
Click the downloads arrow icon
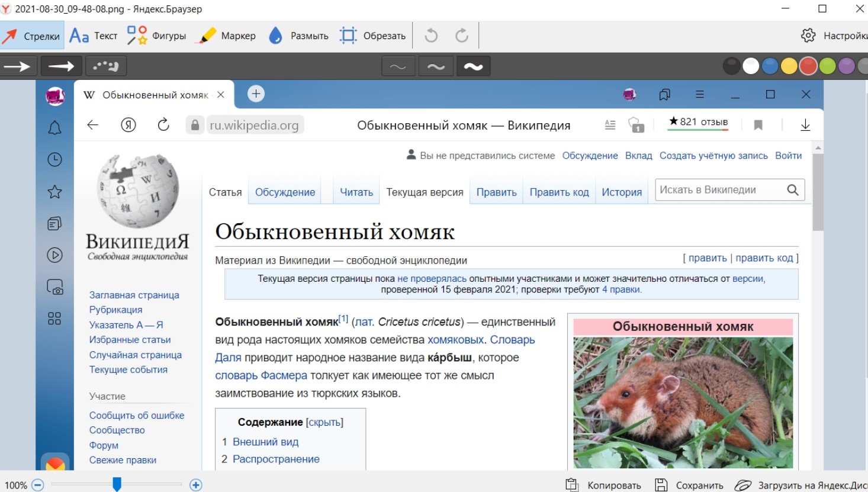tap(805, 125)
